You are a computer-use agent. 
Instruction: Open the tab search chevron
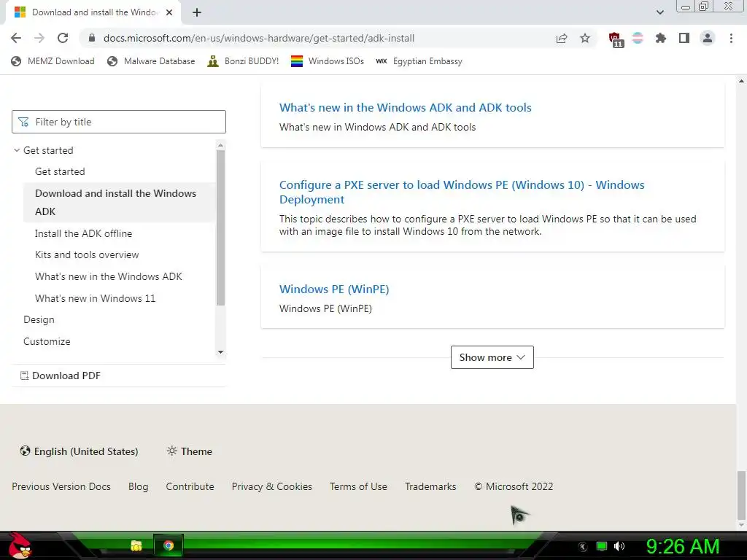click(x=659, y=12)
